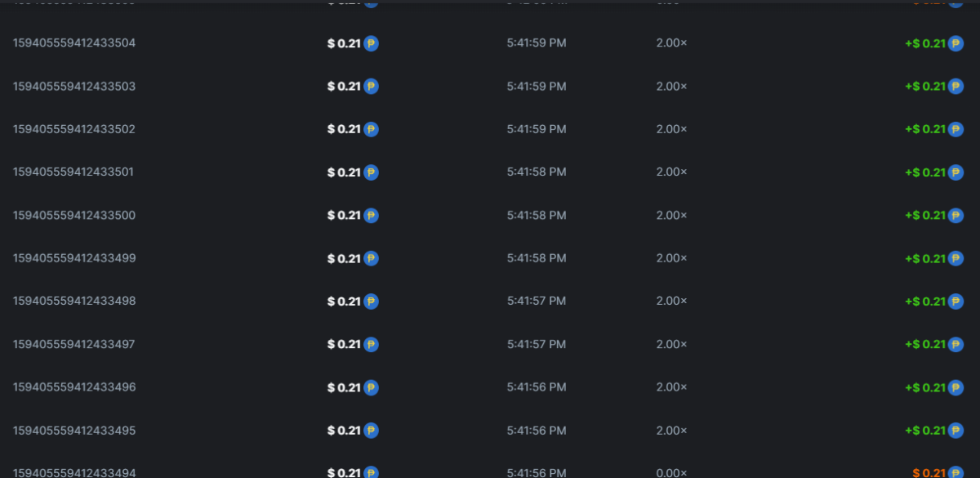
Task: Click the bet amount coin icon in row 159405559412433502
Action: [371, 129]
